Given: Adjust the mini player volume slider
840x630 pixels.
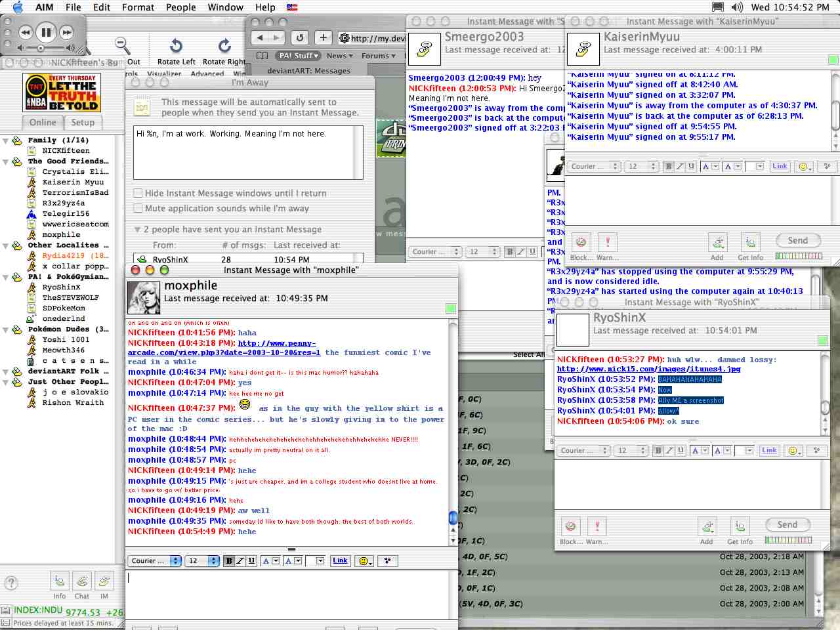Looking at the screenshot, I should coord(41,49).
